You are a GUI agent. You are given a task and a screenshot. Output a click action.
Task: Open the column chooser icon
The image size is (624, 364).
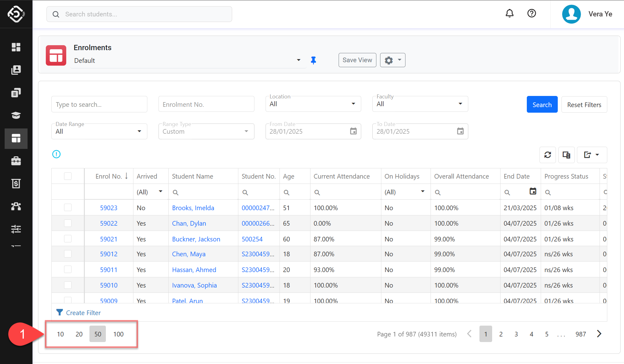coord(566,155)
